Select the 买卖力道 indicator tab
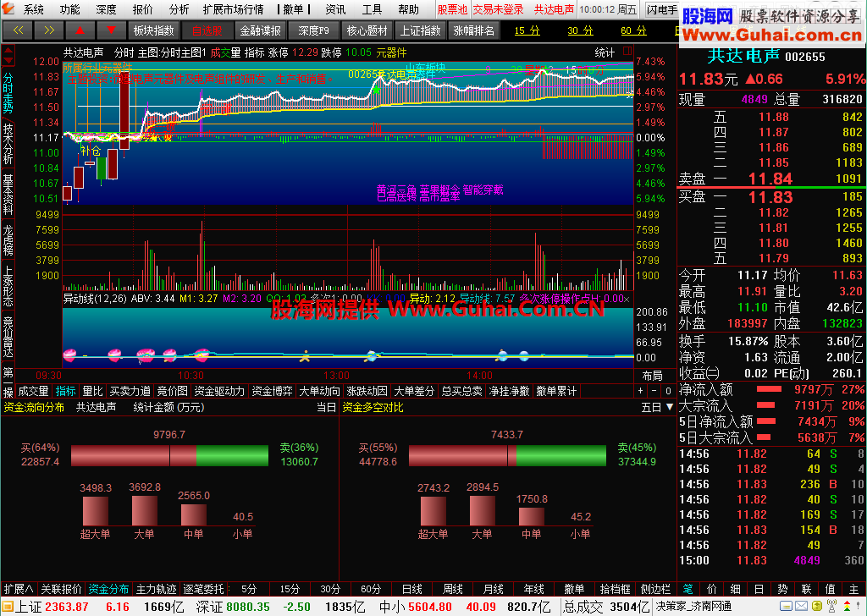The height and width of the screenshot is (616, 867). [x=130, y=391]
